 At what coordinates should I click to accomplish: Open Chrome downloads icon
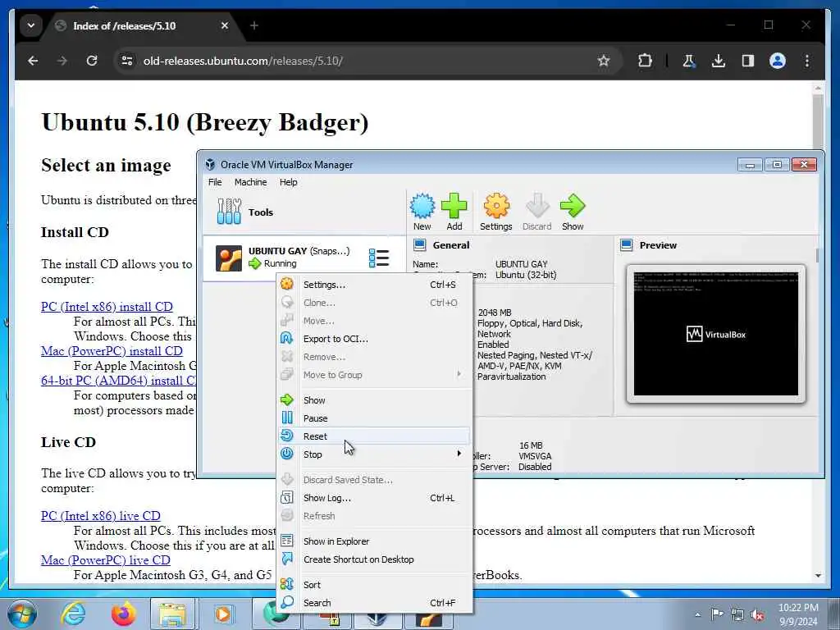point(719,61)
